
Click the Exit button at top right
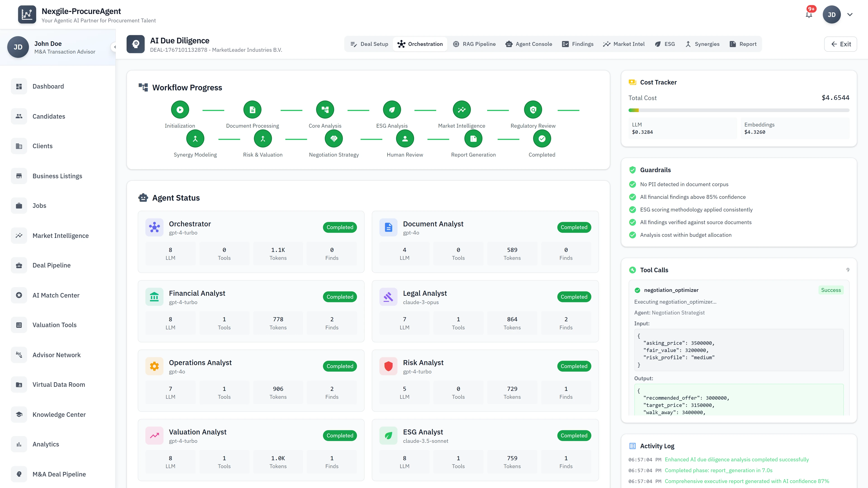point(840,44)
